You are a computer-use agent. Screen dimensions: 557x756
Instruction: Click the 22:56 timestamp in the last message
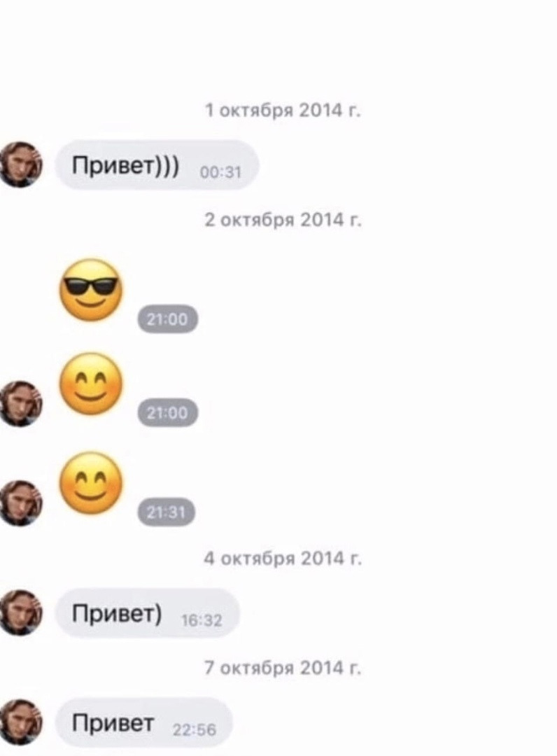click(x=195, y=730)
